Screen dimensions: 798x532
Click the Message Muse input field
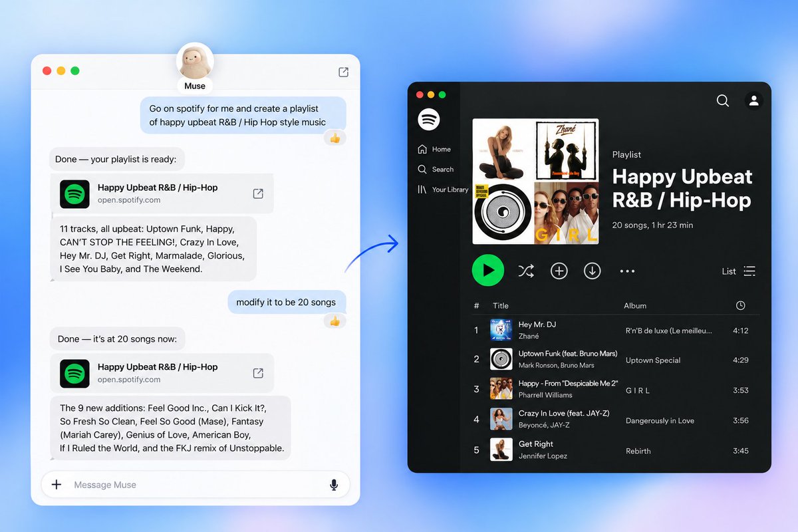(x=196, y=485)
